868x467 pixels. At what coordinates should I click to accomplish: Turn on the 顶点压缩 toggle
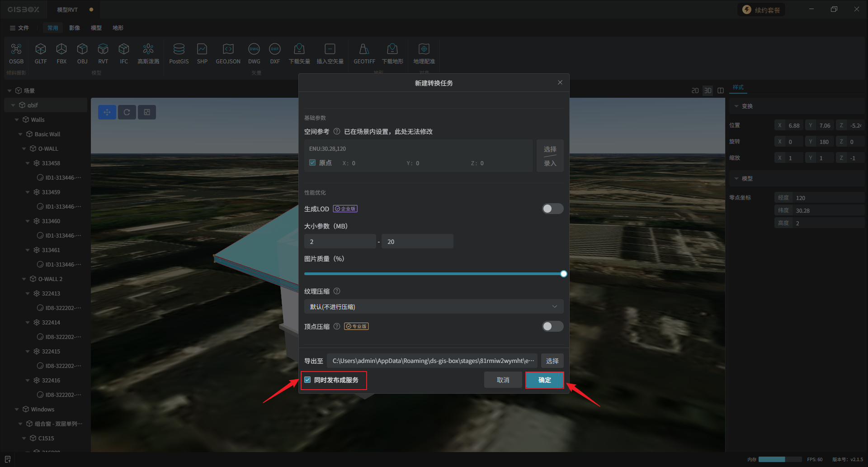(x=552, y=326)
